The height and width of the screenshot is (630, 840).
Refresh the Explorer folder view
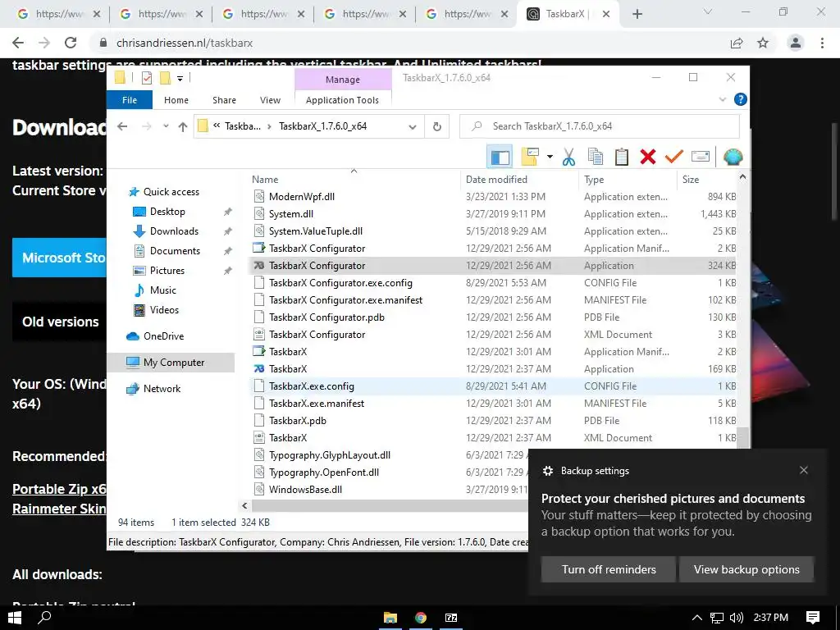tap(437, 126)
